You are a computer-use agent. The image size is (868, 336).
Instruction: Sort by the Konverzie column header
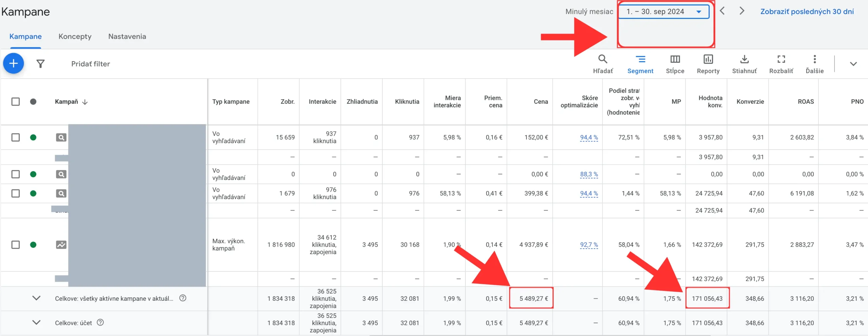[x=750, y=102]
